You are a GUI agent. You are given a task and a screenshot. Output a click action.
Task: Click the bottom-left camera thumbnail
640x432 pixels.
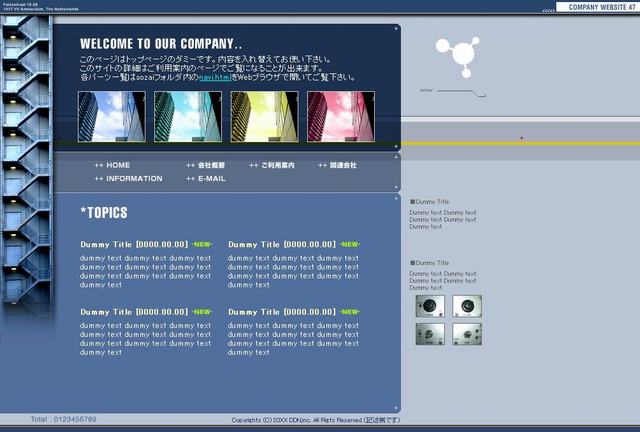pyautogui.click(x=430, y=334)
